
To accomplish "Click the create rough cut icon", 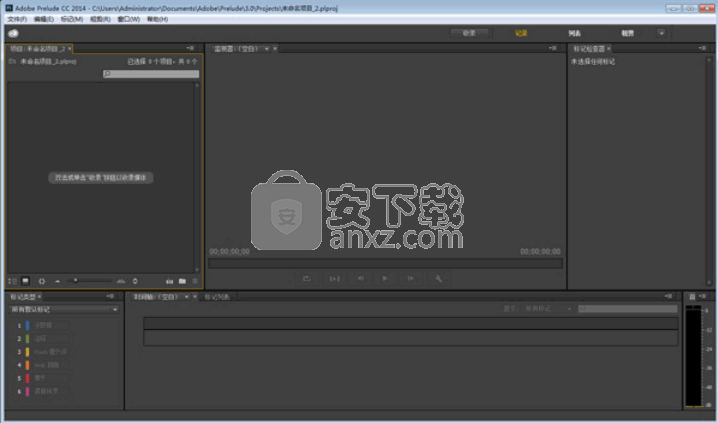I will [169, 281].
